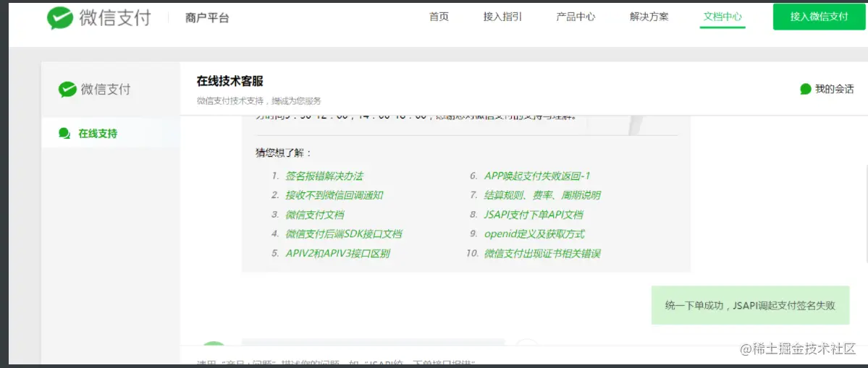The image size is (868, 368).
Task: Click the 我的会话 green bubble icon
Action: click(806, 89)
